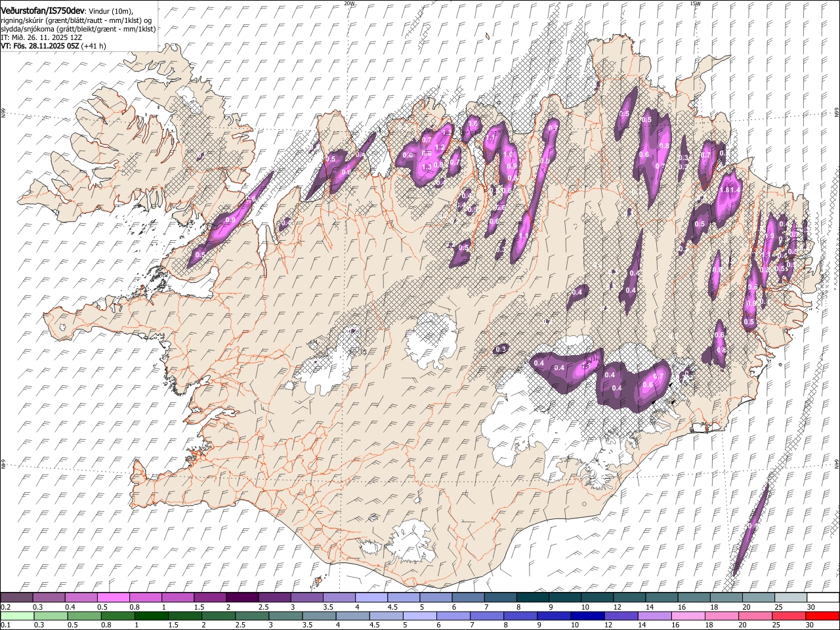The image size is (840, 630).
Task: Click the '12' label on the rain scale
Action: pyautogui.click(x=609, y=625)
